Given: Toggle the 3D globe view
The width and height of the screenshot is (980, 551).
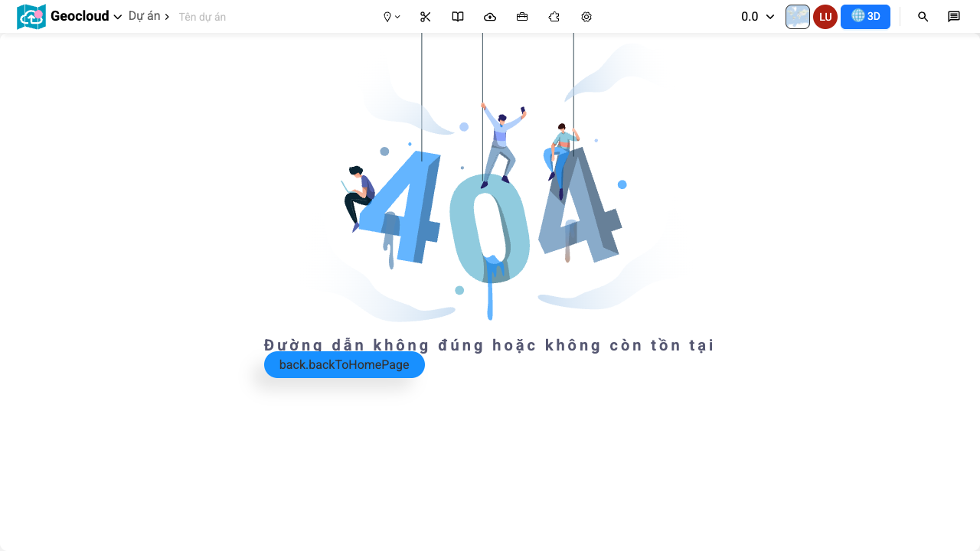Looking at the screenshot, I should (865, 16).
